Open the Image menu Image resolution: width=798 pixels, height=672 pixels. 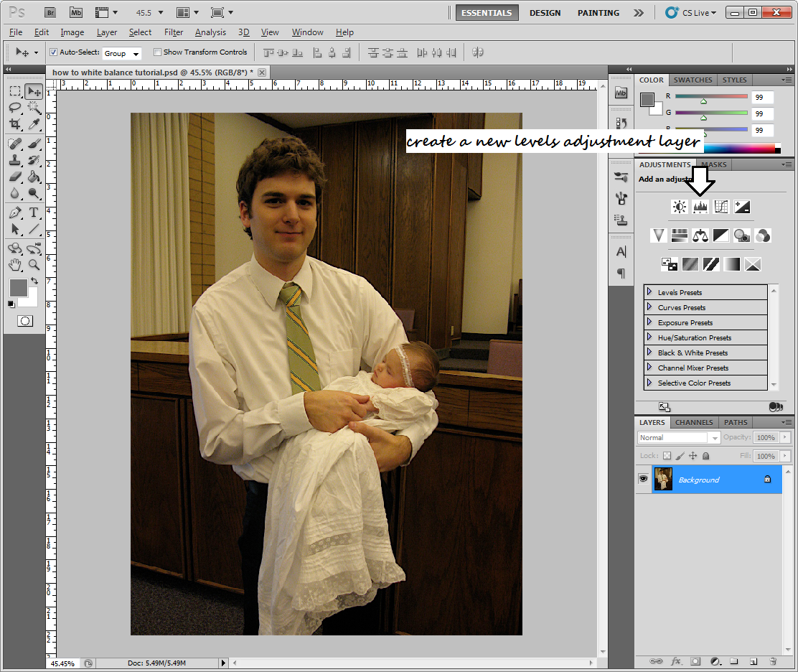pyautogui.click(x=72, y=32)
